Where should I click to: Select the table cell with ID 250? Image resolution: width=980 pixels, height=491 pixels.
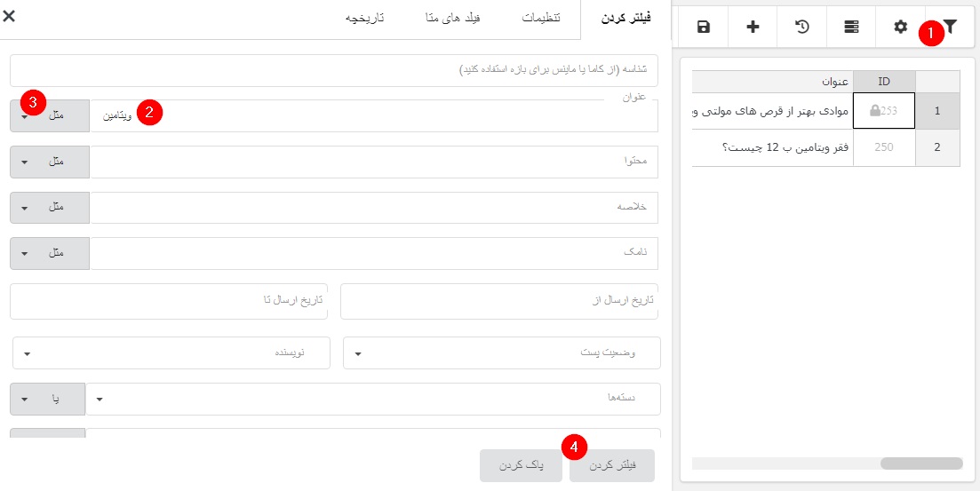883,148
